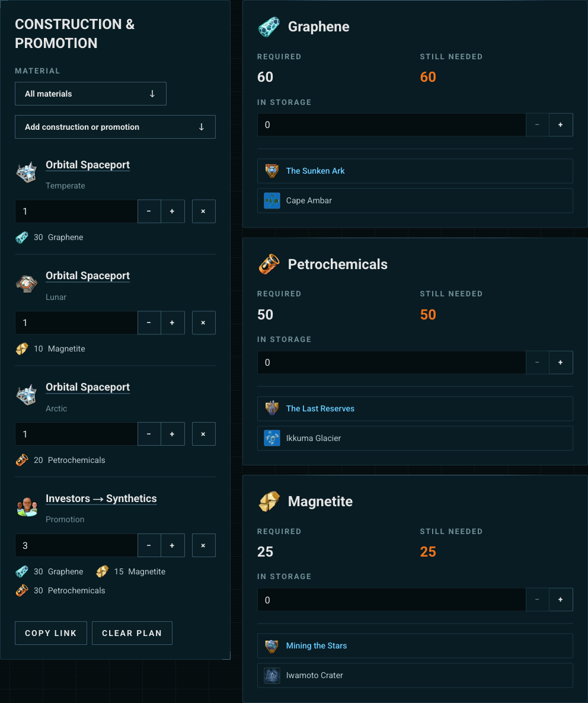Click magnetite icon under Lunar Orbital Spaceport
The image size is (588, 703).
coord(22,349)
